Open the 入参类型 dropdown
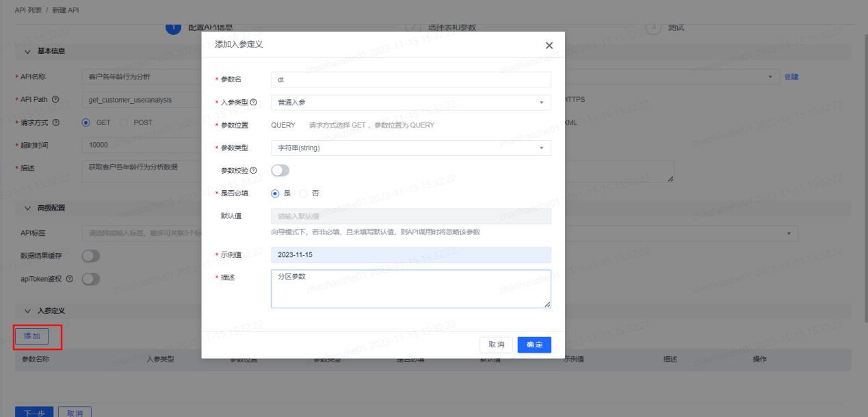The image size is (868, 417). click(411, 102)
